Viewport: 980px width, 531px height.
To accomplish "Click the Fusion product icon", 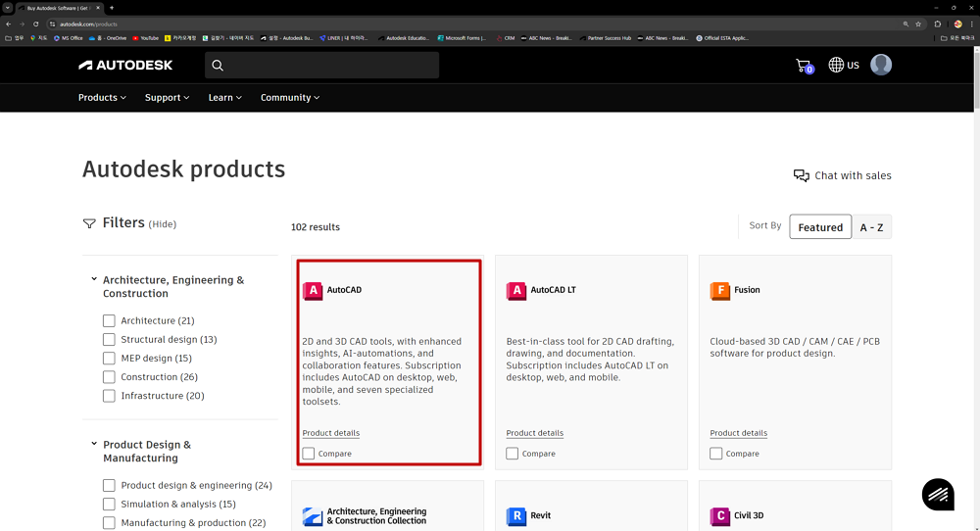I will [x=720, y=291].
